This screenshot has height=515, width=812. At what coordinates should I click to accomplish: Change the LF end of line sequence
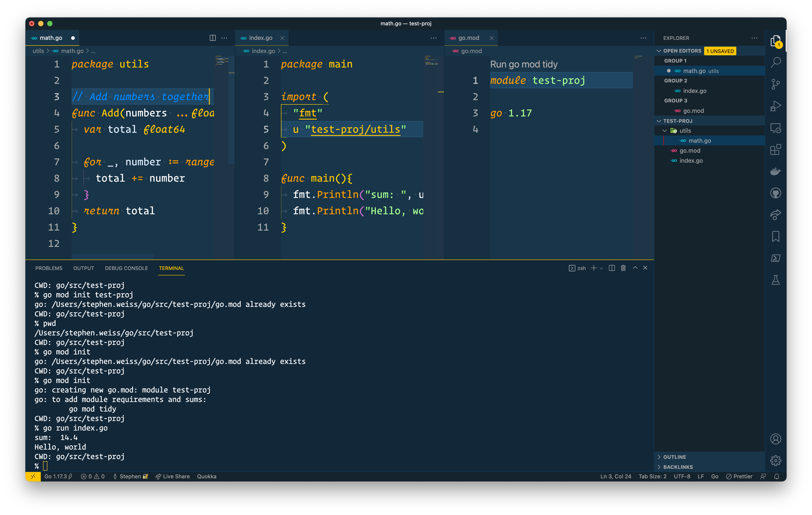[x=700, y=476]
